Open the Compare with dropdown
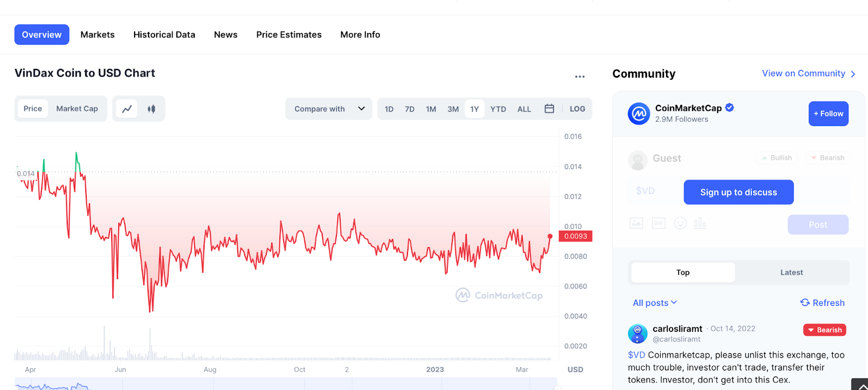 point(329,109)
